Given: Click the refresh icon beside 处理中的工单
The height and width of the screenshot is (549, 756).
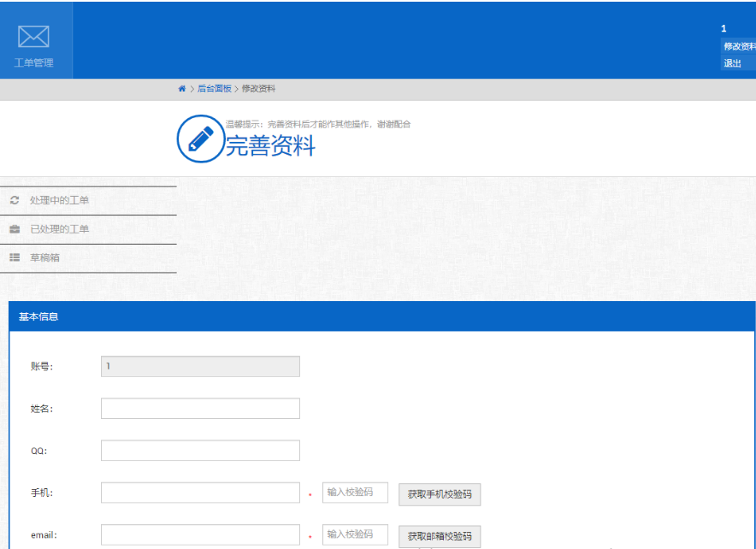Looking at the screenshot, I should coord(15,200).
